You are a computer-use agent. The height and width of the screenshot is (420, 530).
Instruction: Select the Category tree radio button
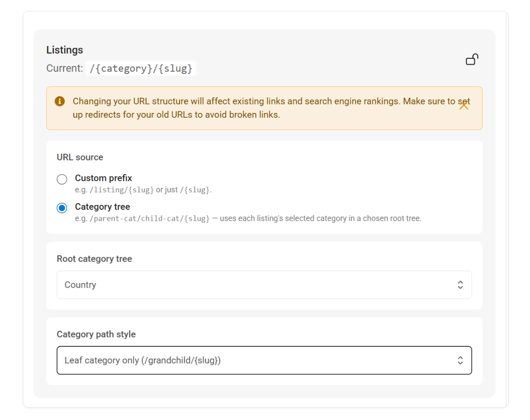[x=62, y=208]
